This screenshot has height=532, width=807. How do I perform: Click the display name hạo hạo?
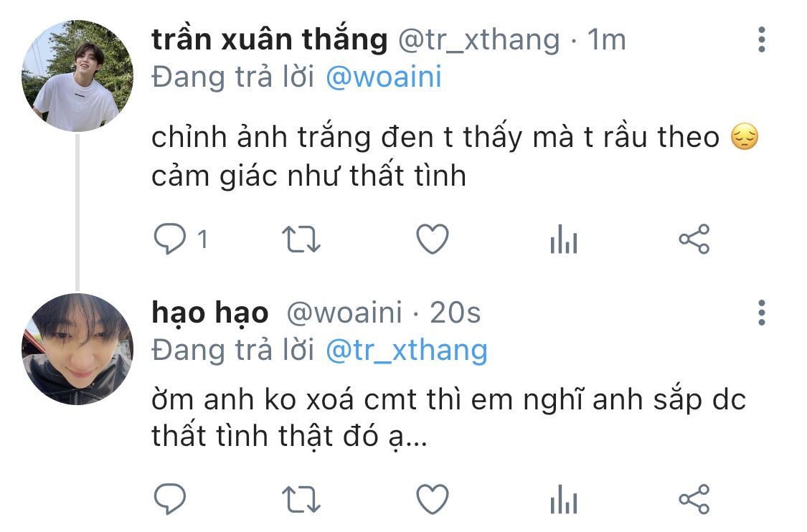click(x=210, y=313)
